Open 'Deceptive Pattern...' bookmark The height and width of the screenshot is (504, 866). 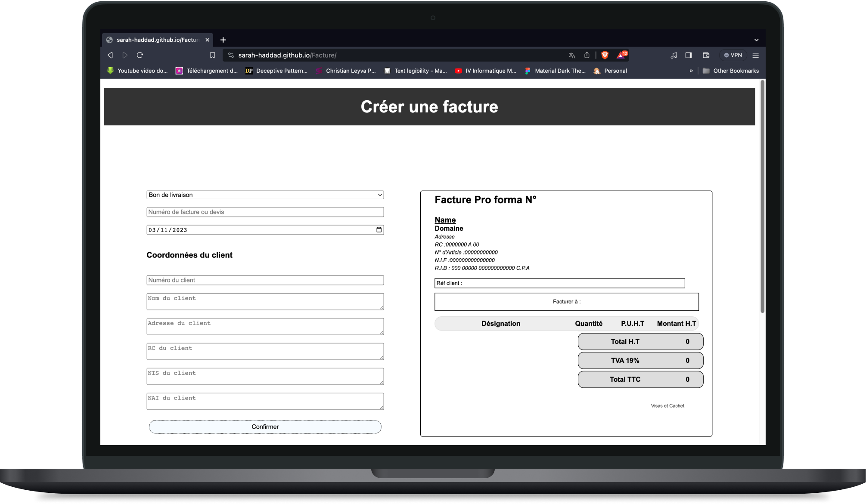pyautogui.click(x=276, y=71)
